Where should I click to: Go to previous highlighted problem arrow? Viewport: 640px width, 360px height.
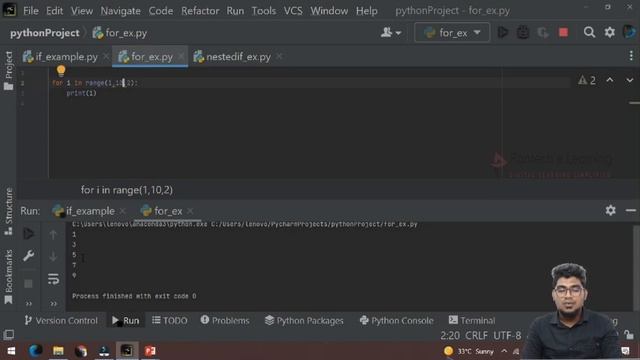coord(609,80)
